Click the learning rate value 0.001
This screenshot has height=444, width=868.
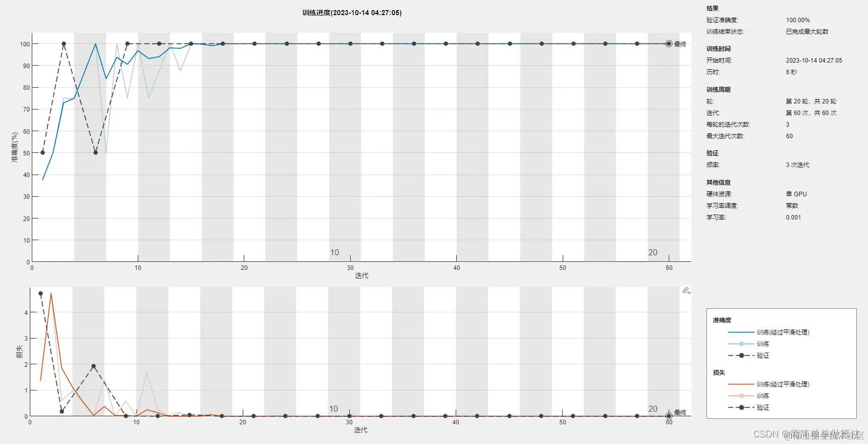coord(793,217)
